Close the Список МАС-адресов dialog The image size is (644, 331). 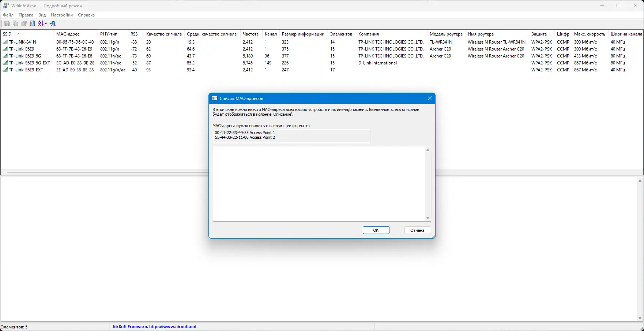(430, 98)
